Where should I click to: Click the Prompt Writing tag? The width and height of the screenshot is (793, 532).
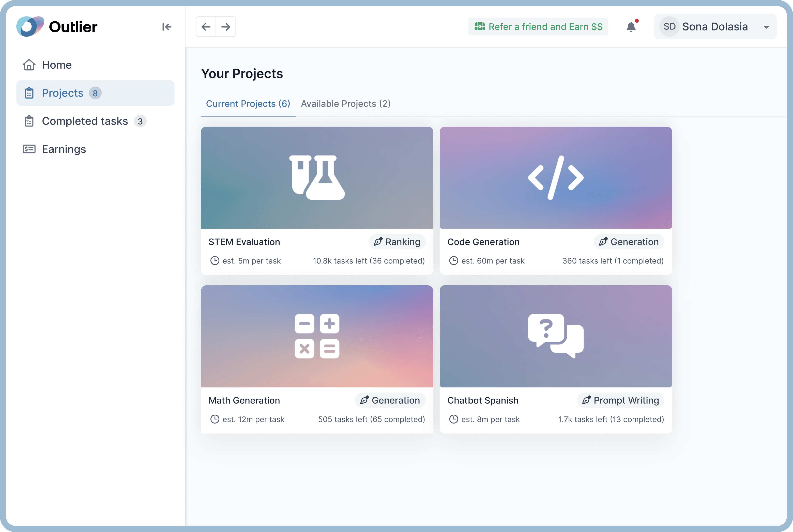tap(620, 400)
